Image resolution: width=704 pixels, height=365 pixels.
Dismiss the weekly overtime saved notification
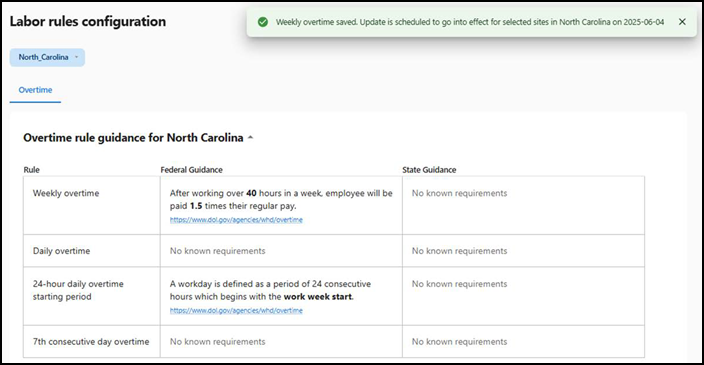pos(682,22)
